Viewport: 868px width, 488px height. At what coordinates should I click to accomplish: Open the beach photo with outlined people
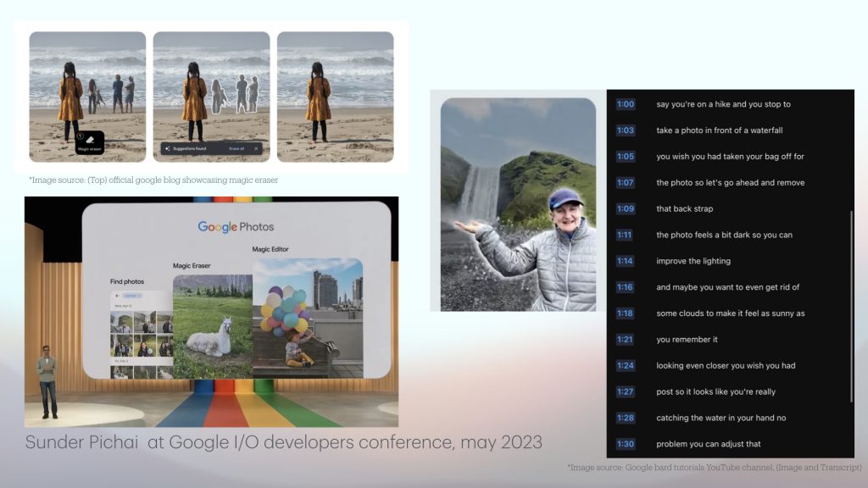click(x=211, y=97)
